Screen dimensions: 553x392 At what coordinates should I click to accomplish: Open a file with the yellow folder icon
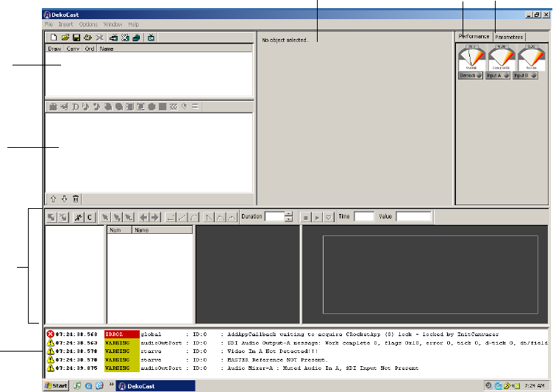pyautogui.click(x=65, y=38)
